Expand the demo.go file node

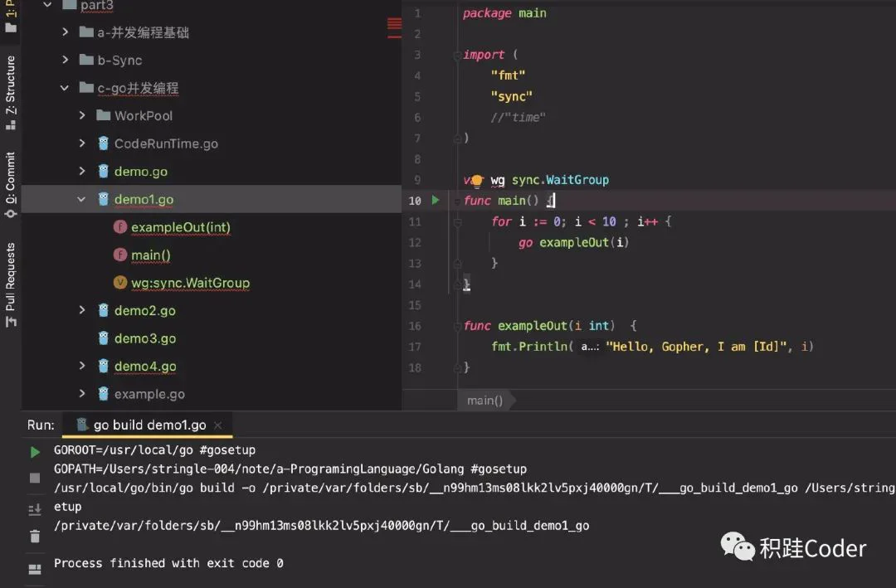(x=81, y=171)
